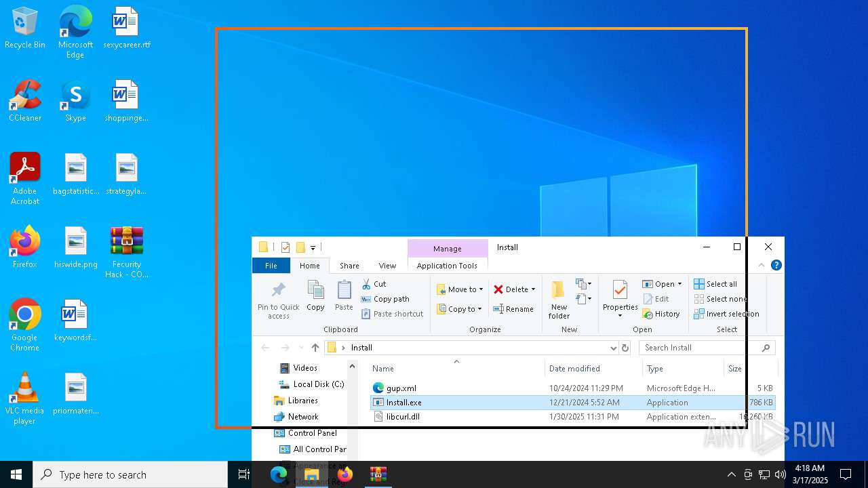Click the Copy ribbon button

coord(315,296)
